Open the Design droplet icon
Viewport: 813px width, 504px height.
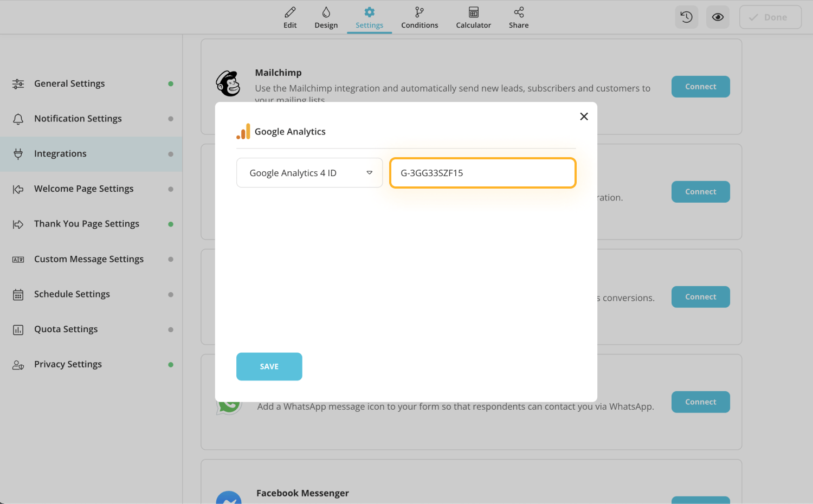pos(326,11)
